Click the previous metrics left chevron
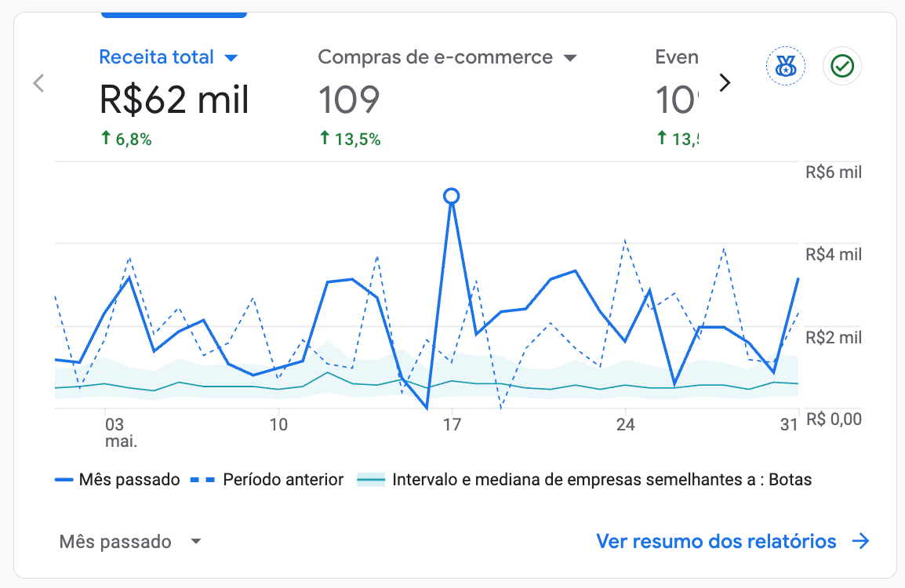905x588 pixels. click(x=38, y=83)
